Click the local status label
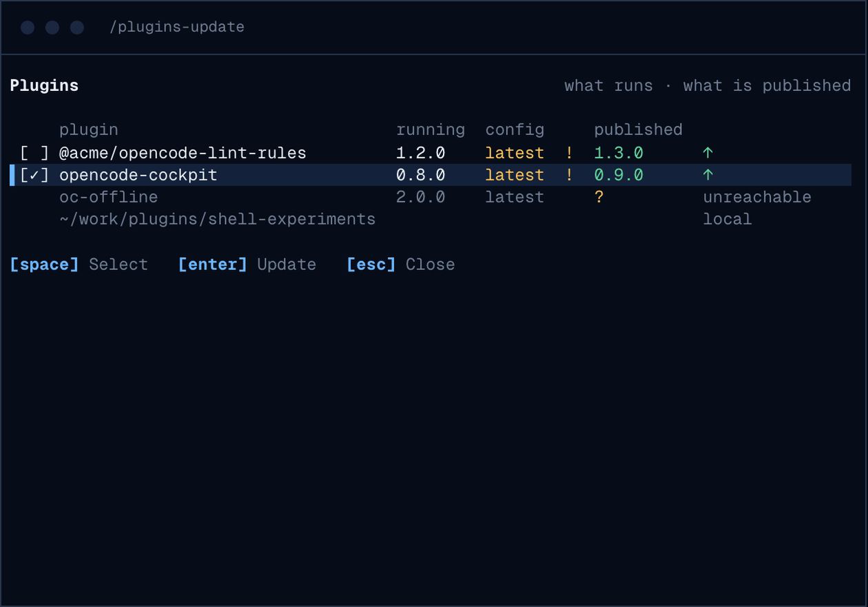 [727, 219]
